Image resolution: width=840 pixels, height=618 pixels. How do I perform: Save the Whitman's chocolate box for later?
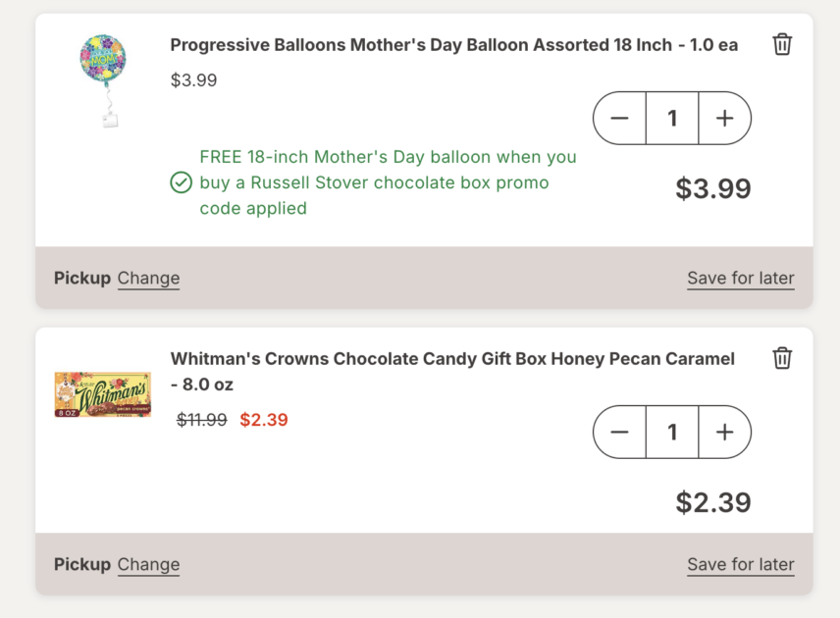point(740,565)
